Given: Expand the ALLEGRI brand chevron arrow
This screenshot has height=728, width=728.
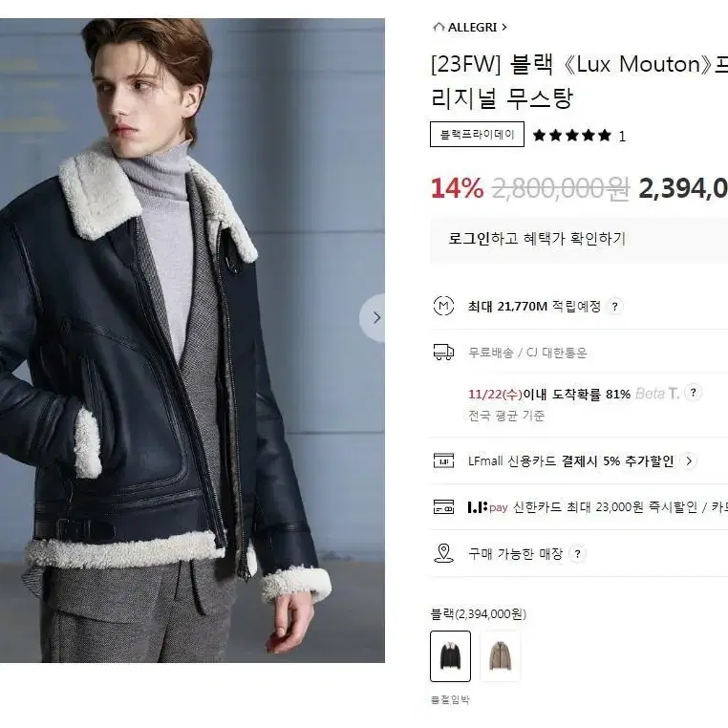Looking at the screenshot, I should coord(504,28).
